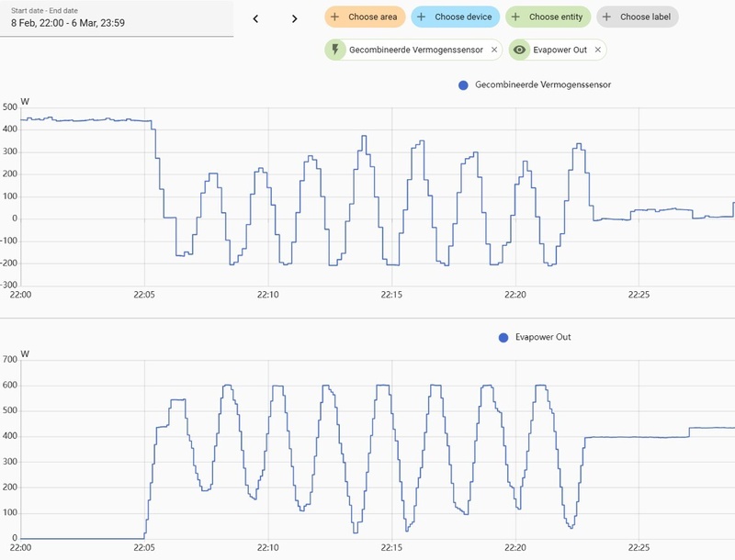The width and height of the screenshot is (735, 560).
Task: Click plus icon on Choose label
Action: (x=606, y=17)
